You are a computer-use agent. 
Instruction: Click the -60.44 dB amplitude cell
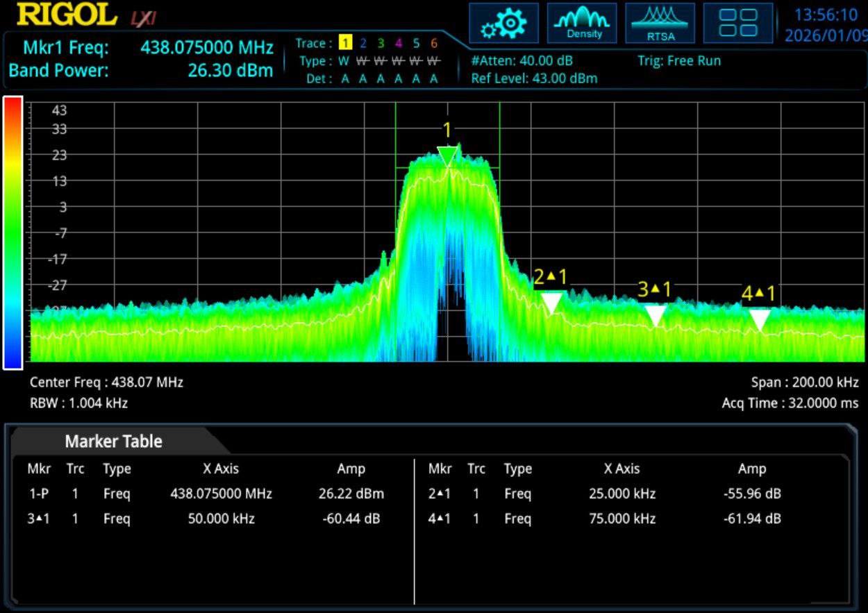click(351, 519)
